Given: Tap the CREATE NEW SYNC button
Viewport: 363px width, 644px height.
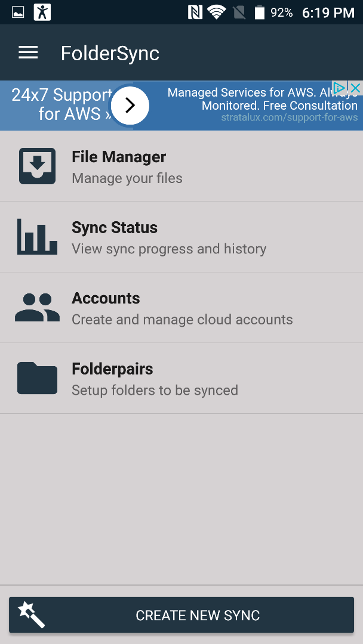Looking at the screenshot, I should click(181, 615).
